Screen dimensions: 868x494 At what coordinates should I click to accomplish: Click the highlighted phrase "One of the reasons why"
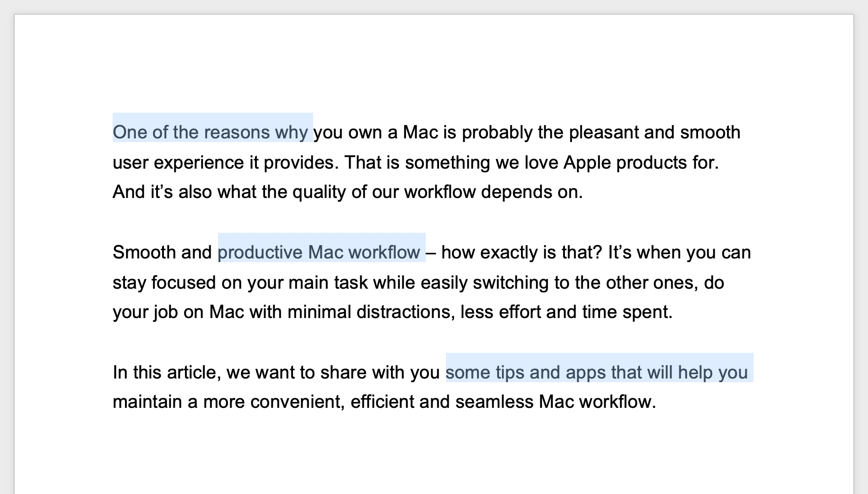coord(210,132)
